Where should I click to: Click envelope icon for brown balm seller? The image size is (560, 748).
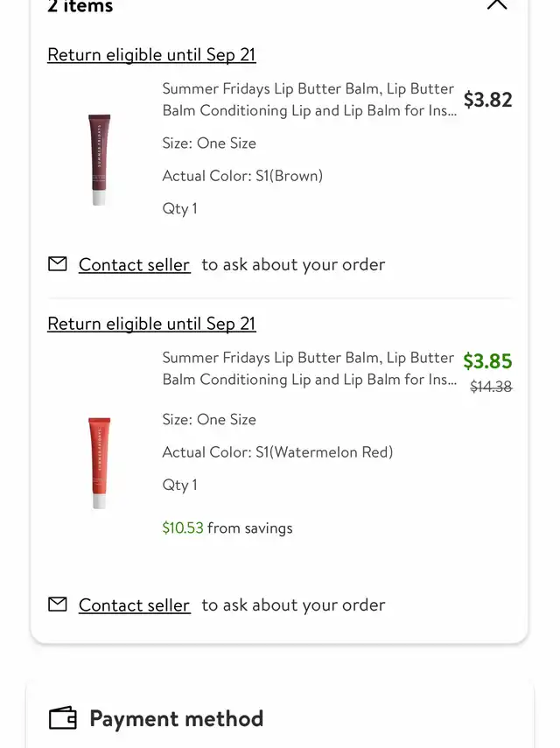coord(58,264)
